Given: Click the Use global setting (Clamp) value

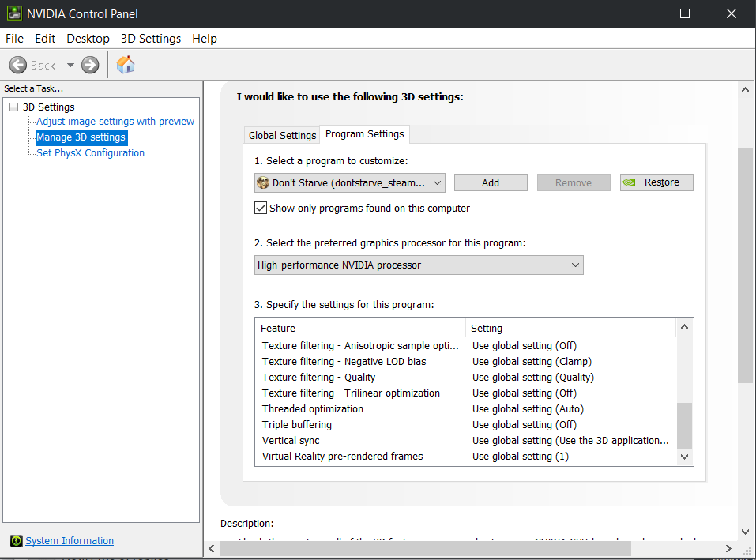Looking at the screenshot, I should tap(532, 362).
